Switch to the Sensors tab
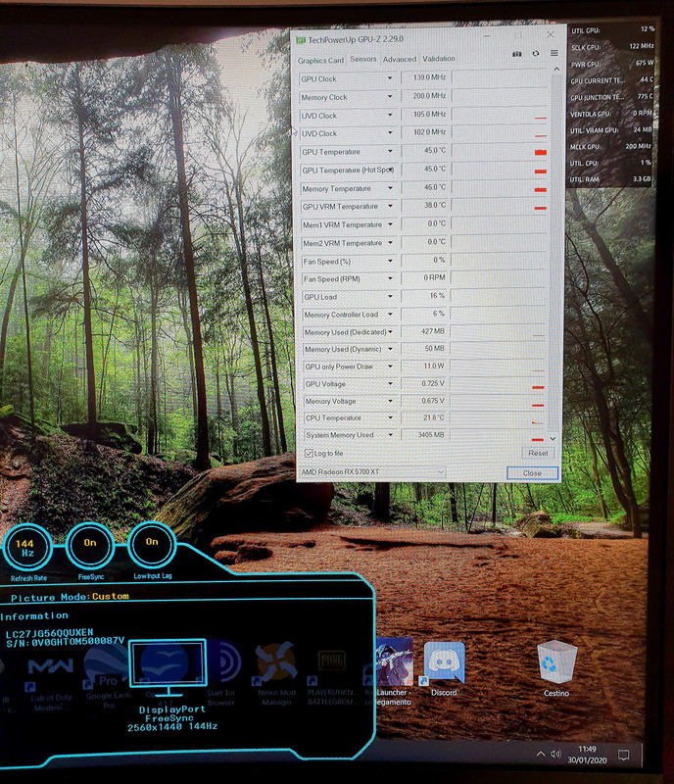The height and width of the screenshot is (784, 674). (x=363, y=59)
